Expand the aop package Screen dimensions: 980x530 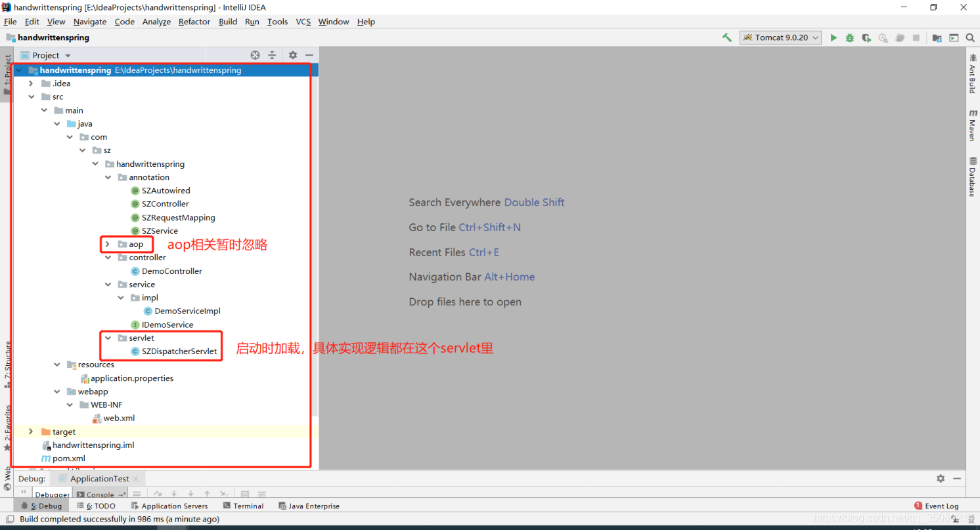[x=108, y=244]
